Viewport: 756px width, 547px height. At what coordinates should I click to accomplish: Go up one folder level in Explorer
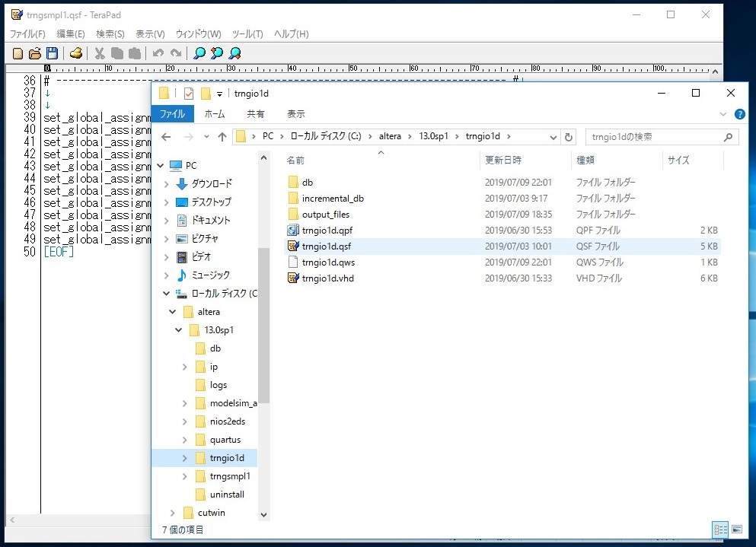tap(222, 137)
